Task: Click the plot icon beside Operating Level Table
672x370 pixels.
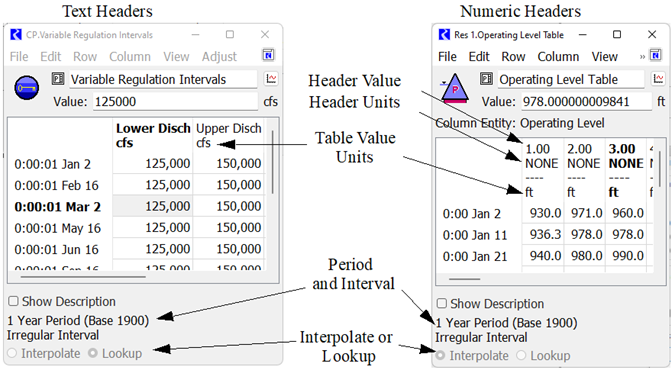Action: [659, 79]
